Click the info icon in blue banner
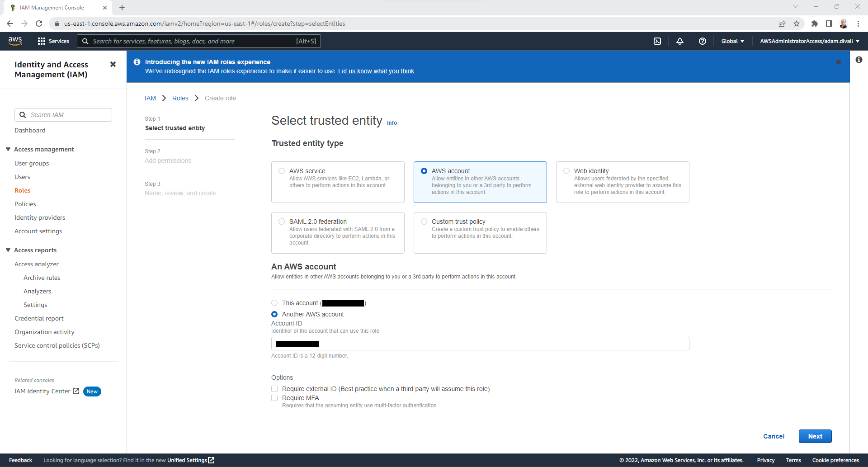 (x=137, y=62)
